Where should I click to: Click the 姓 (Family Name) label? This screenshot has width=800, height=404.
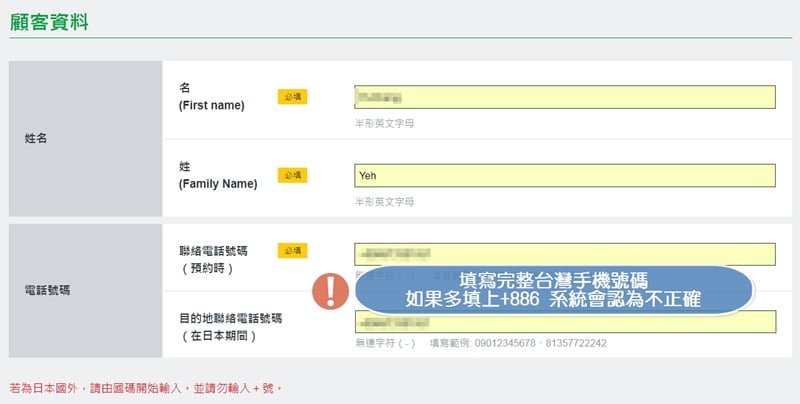(x=218, y=175)
